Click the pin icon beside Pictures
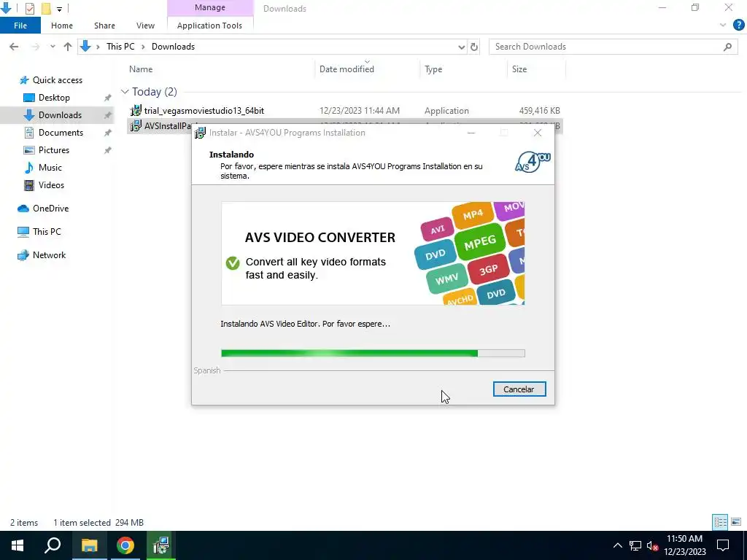The height and width of the screenshot is (560, 747). pyautogui.click(x=108, y=150)
